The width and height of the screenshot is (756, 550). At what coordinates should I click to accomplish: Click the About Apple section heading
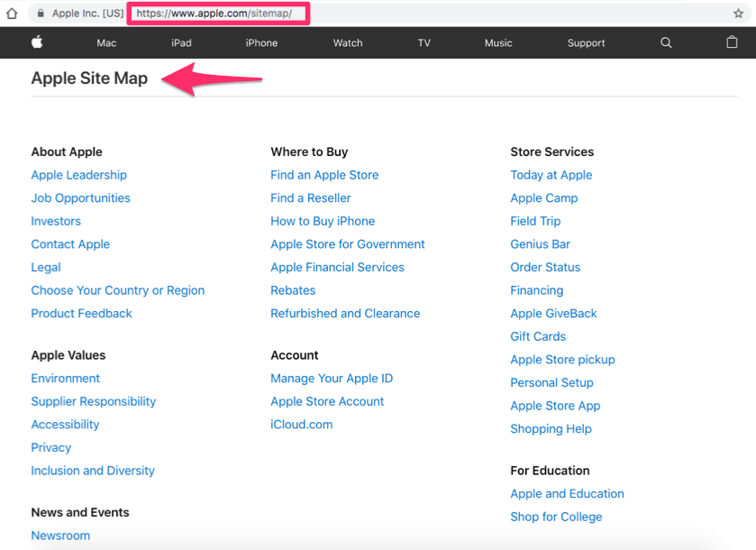pyautogui.click(x=67, y=152)
